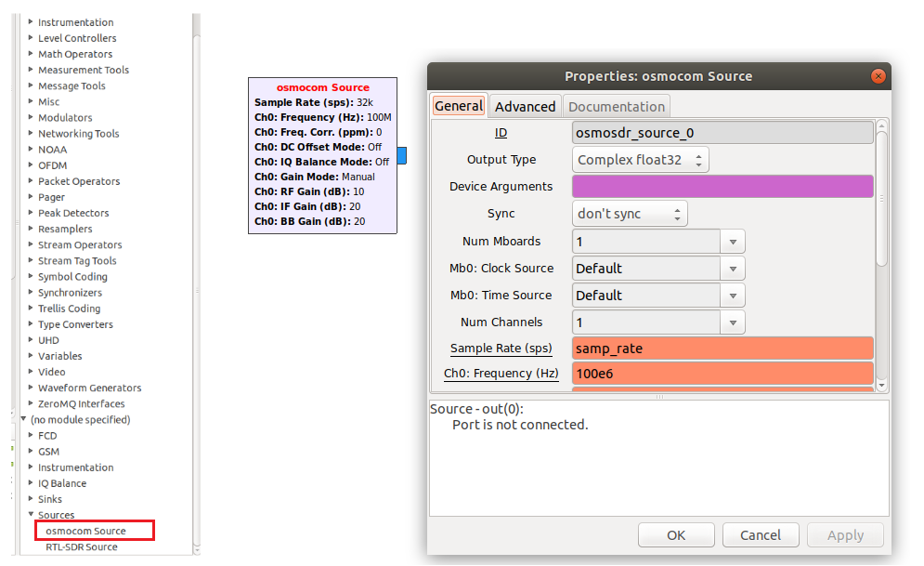Click the Apply button
Image resolution: width=924 pixels, height=566 pixels.
tap(845, 534)
